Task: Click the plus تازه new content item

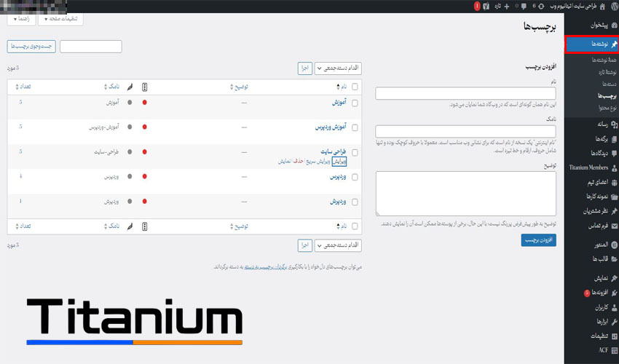Action: [502, 7]
